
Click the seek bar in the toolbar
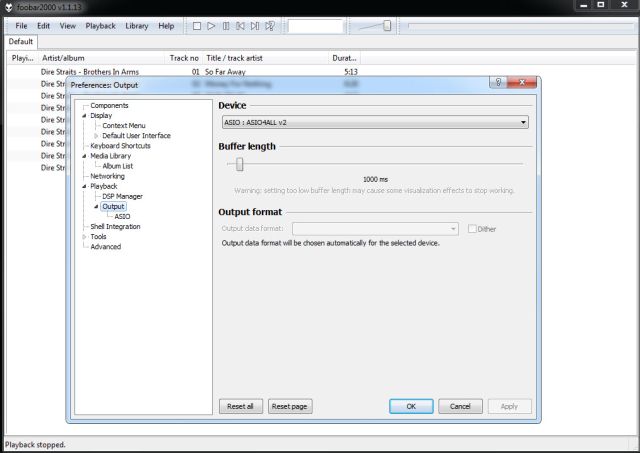[520, 26]
